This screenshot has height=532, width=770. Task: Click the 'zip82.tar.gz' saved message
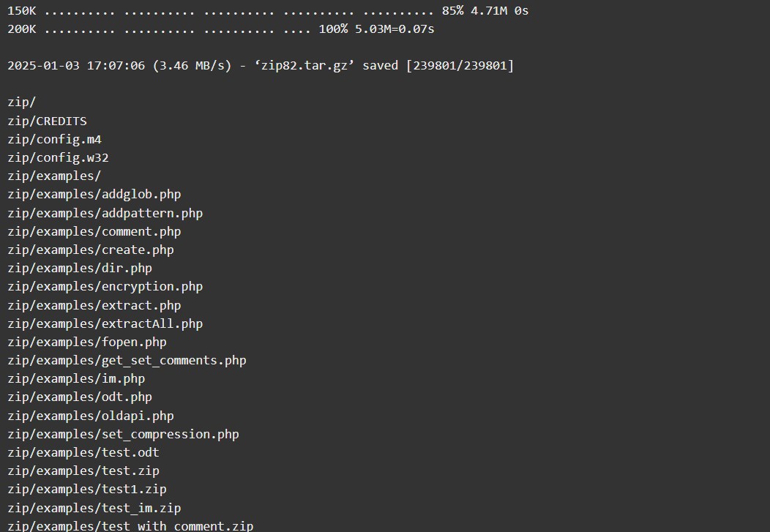pyautogui.click(x=261, y=65)
